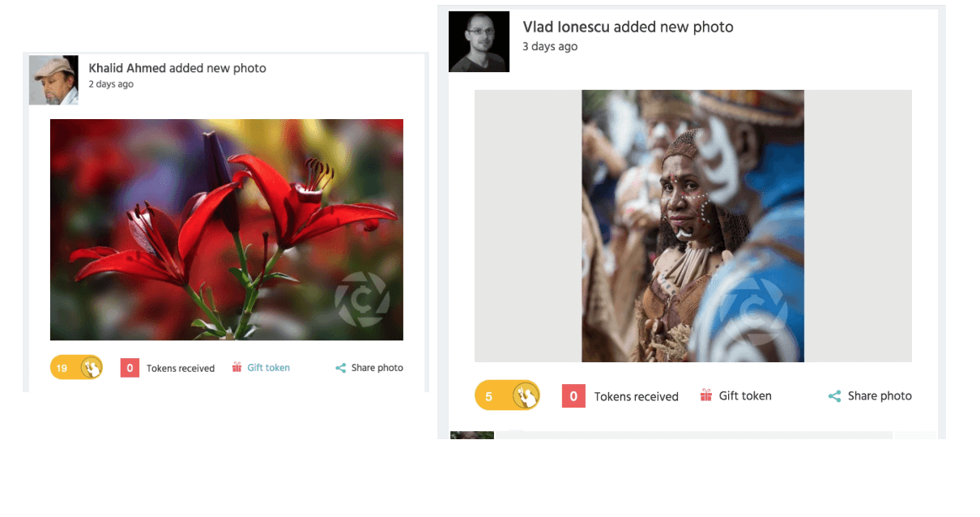The height and width of the screenshot is (517, 980).
Task: Click the share icon on Khalid Ahmed's post
Action: tap(340, 367)
